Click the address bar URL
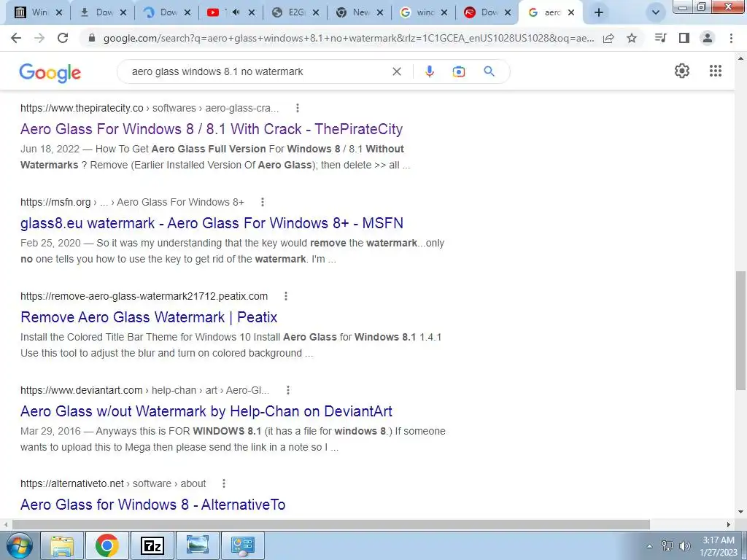 point(349,38)
